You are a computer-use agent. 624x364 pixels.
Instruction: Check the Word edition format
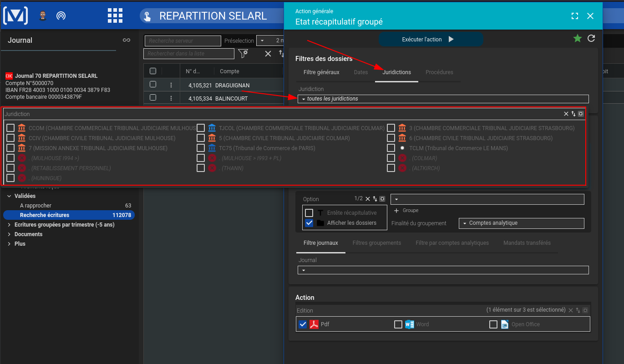[x=398, y=324]
